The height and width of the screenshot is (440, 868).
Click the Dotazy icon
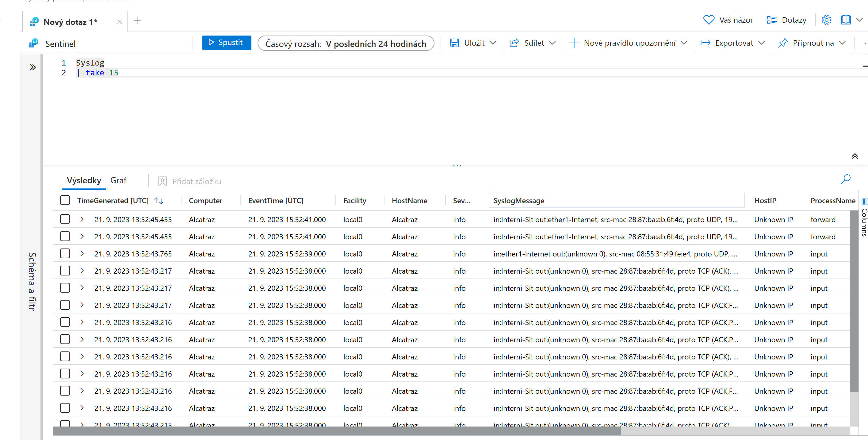point(772,20)
